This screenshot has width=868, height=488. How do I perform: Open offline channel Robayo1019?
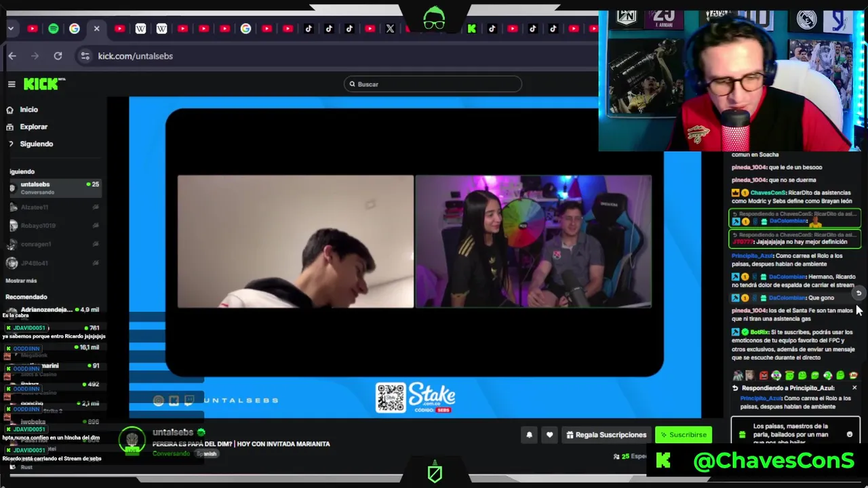(x=54, y=226)
